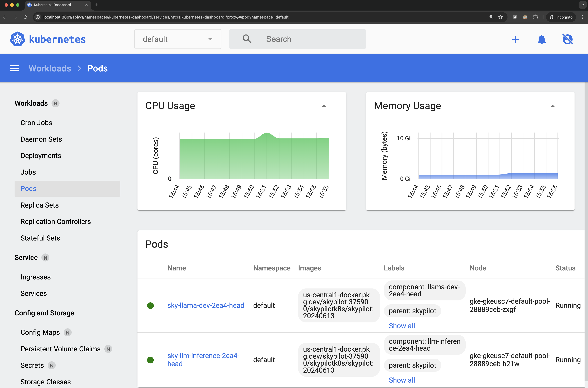Screen dimensions: 588x388
Task: Click the avatar extension icon in the toolbar
Action: 525,17
